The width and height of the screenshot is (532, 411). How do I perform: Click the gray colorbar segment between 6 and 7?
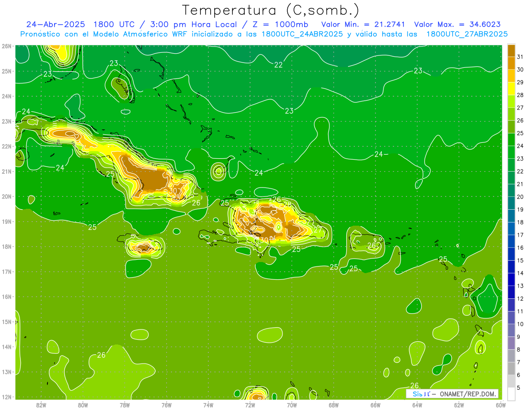pyautogui.click(x=511, y=368)
